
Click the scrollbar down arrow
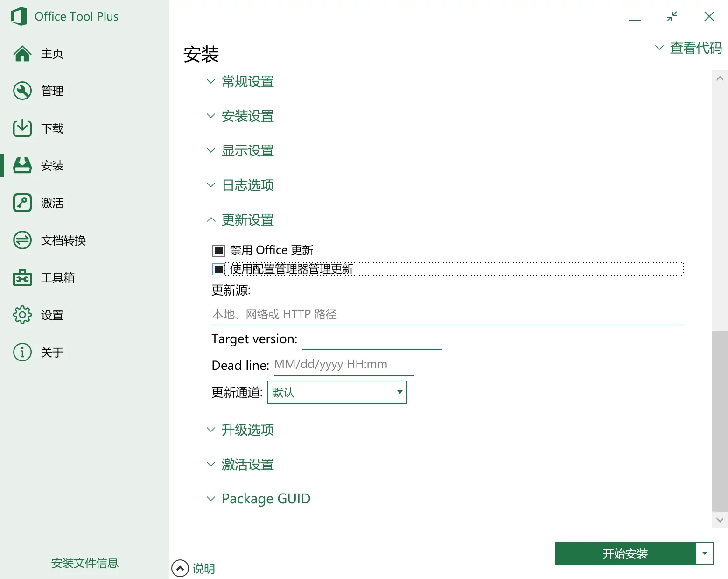720,520
